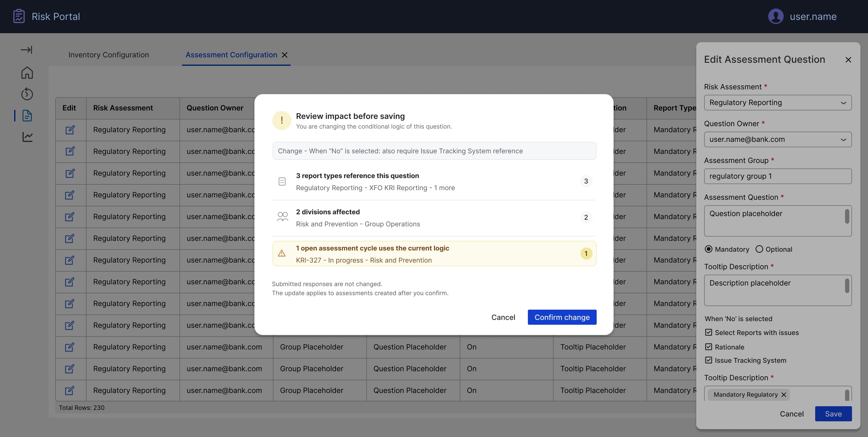Click the user.name account label
The image size is (868, 437).
point(813,17)
